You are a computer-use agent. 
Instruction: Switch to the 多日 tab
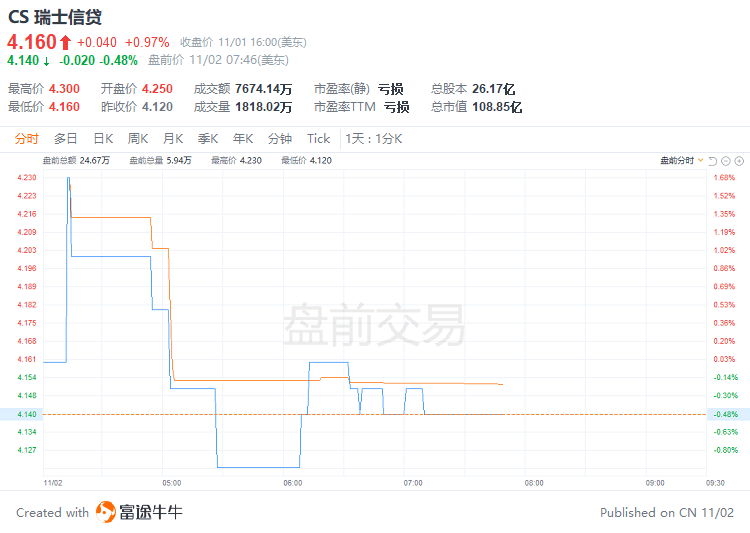point(66,139)
